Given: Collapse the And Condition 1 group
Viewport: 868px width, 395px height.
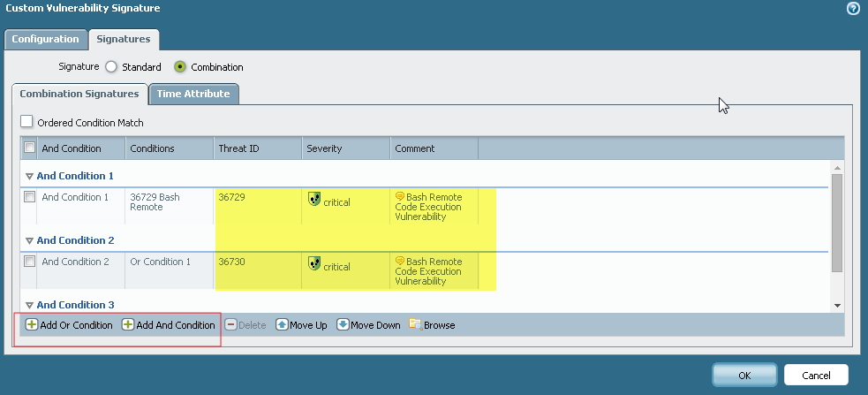Looking at the screenshot, I should tap(29, 177).
